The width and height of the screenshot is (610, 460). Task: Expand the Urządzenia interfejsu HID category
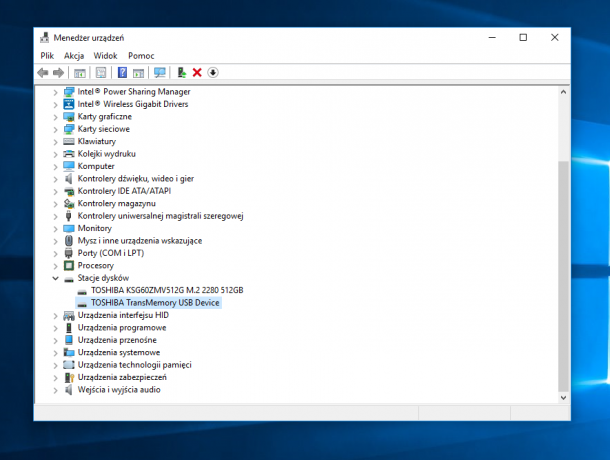(55, 316)
